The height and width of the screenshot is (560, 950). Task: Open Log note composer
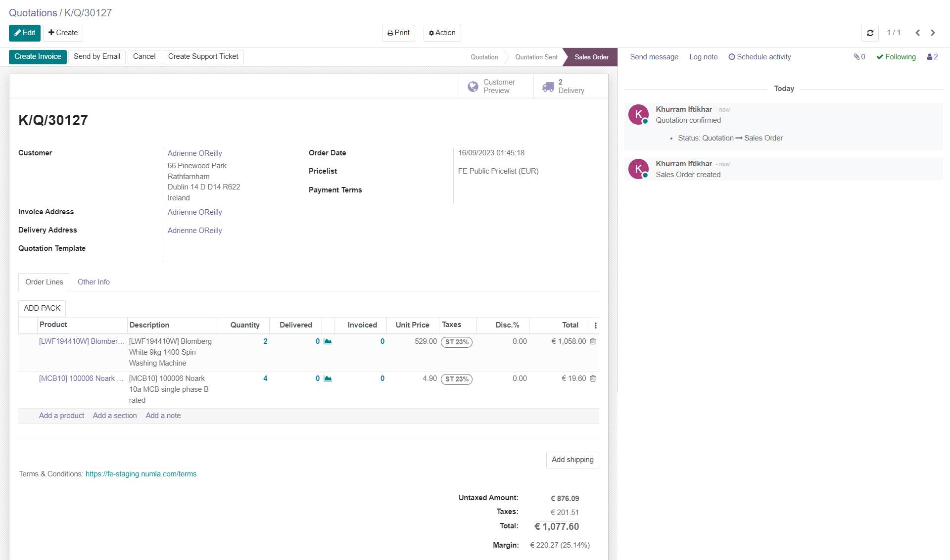point(703,57)
